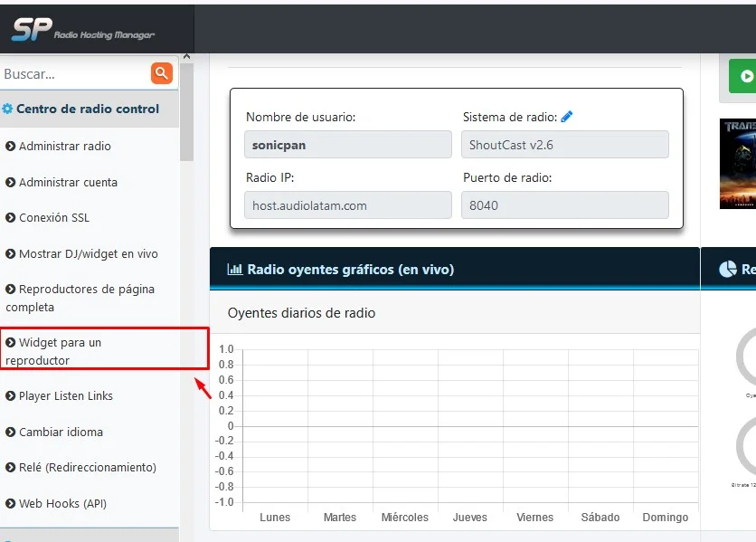The height and width of the screenshot is (542, 756).
Task: Click the arrow icon beside Administrar radio
Action: point(11,146)
